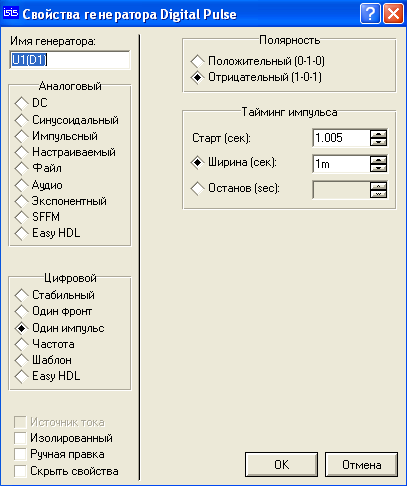Viewport: 407px width, 486px height.
Task: Click the Старт (сек) label text
Action: pos(221,138)
